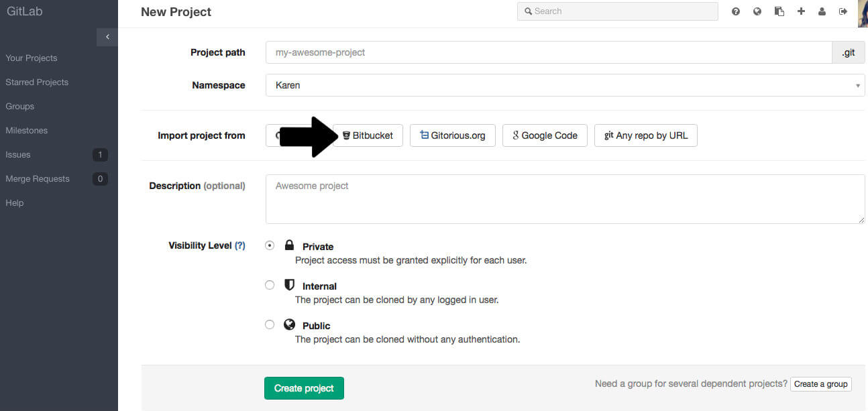Collapse the left sidebar with the chevron
The image size is (868, 411).
(107, 37)
